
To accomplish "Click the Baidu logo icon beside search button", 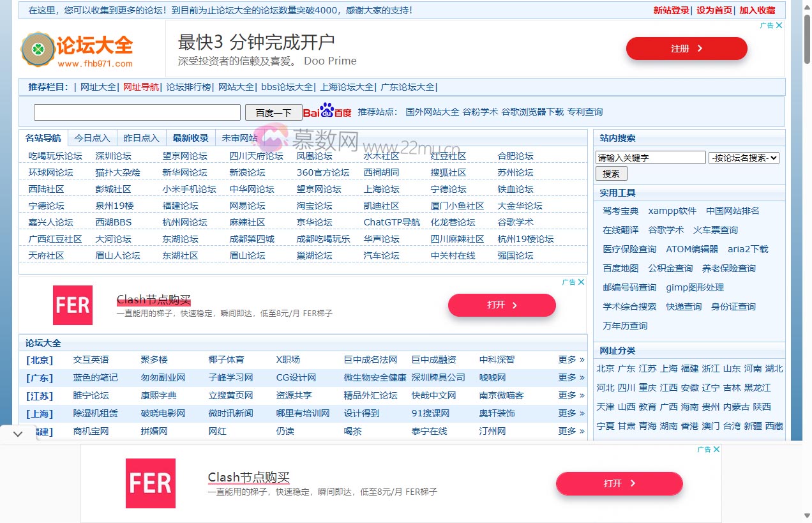I will point(326,111).
